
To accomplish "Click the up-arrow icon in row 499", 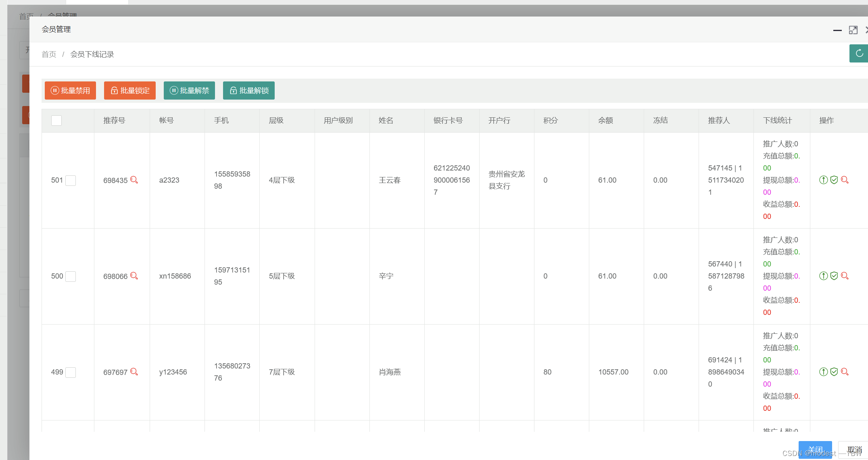I will pyautogui.click(x=823, y=372).
